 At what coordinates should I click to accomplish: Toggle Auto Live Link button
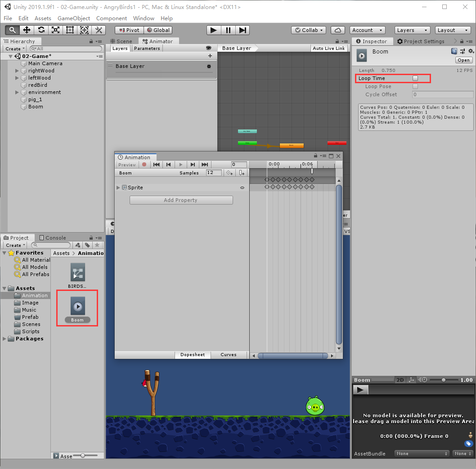[329, 48]
